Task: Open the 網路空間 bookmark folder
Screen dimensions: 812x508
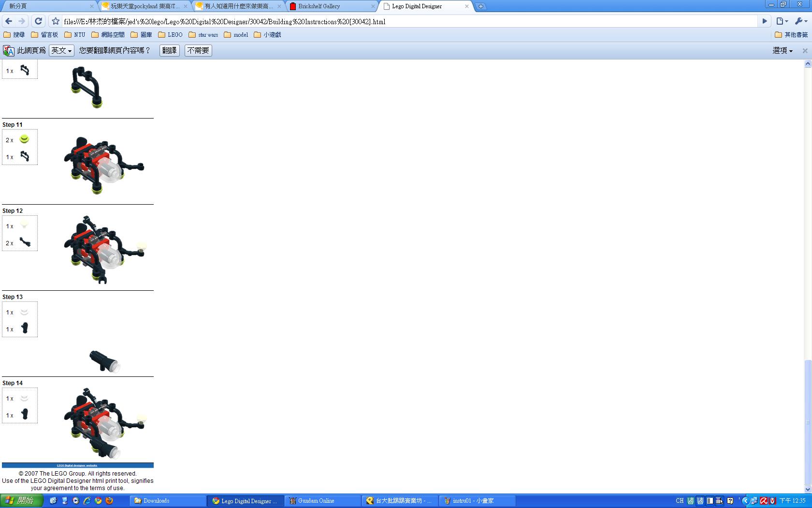Action: point(108,35)
